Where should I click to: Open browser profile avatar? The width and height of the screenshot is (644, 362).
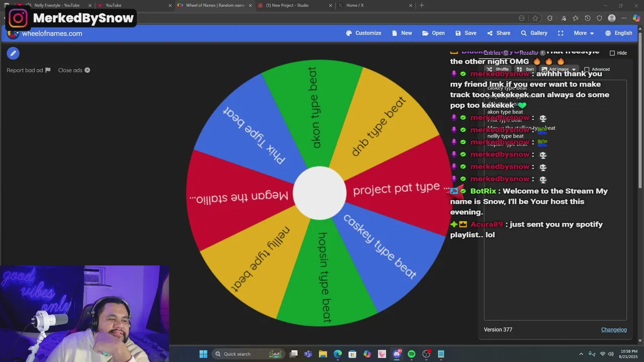click(x=612, y=18)
